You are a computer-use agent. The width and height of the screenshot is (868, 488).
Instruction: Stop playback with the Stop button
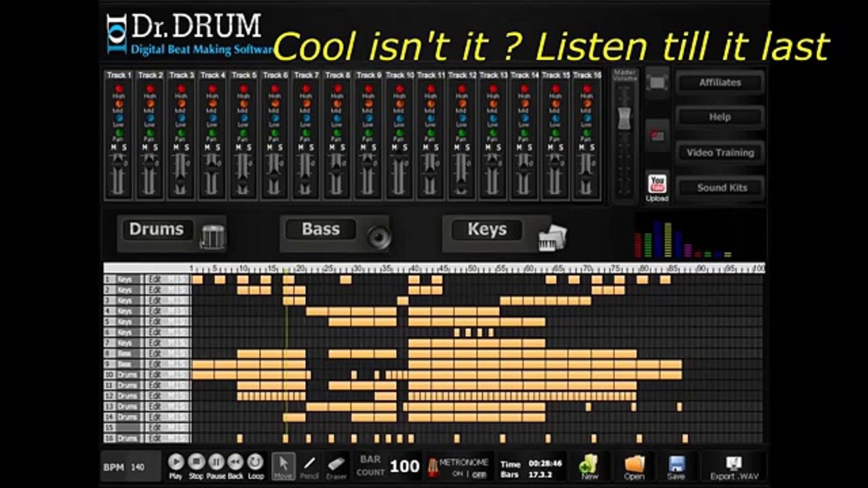click(x=196, y=462)
